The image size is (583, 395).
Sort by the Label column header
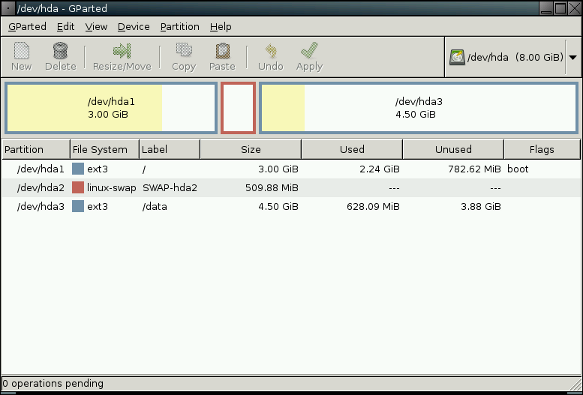170,150
